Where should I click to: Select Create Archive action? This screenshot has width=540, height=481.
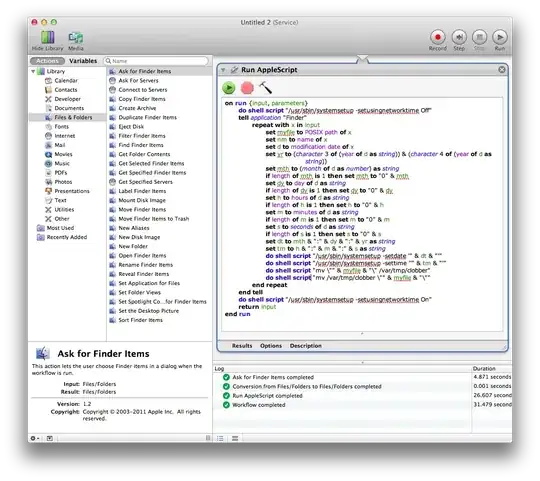click(137, 108)
